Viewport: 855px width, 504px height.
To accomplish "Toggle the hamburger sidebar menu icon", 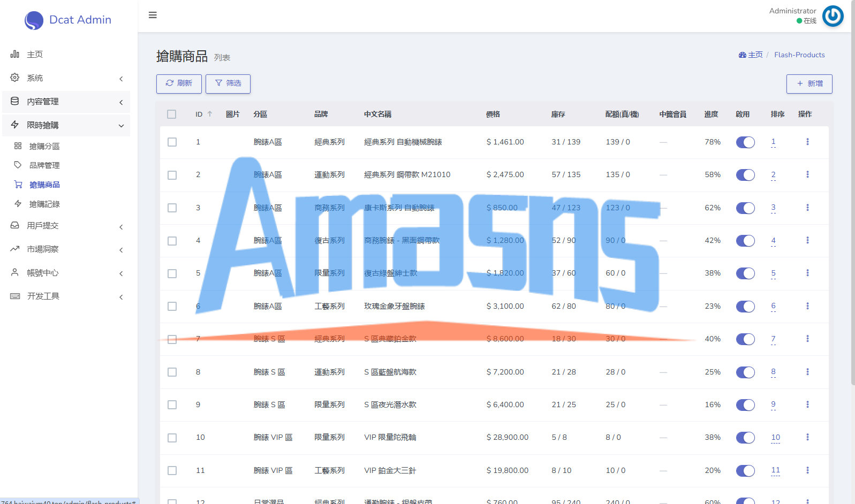I will click(x=153, y=15).
